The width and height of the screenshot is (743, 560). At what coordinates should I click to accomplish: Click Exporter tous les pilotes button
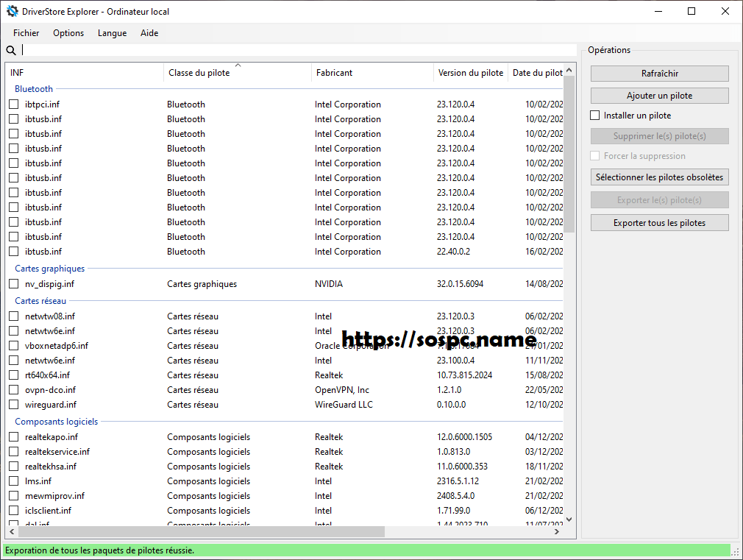[x=659, y=223]
